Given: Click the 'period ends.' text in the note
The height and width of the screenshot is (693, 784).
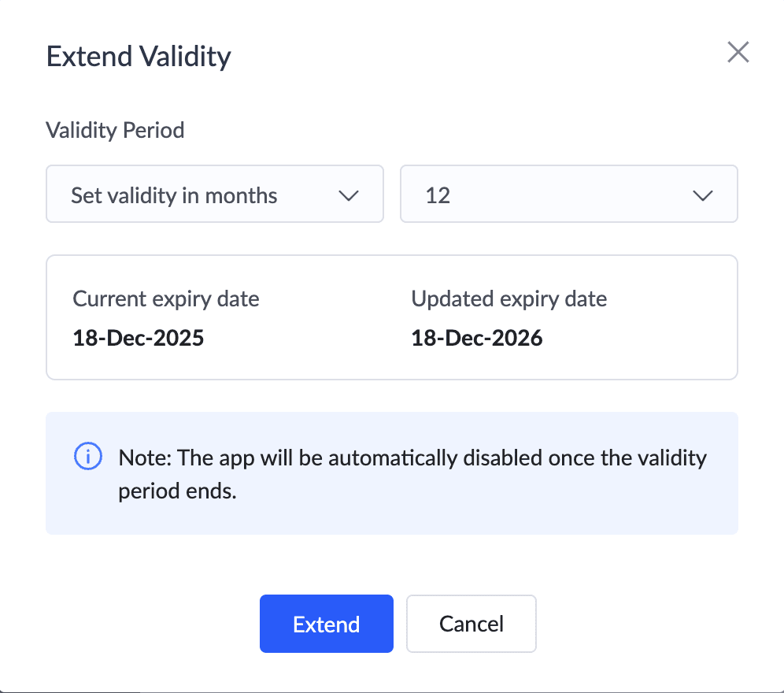Looking at the screenshot, I should (x=177, y=491).
